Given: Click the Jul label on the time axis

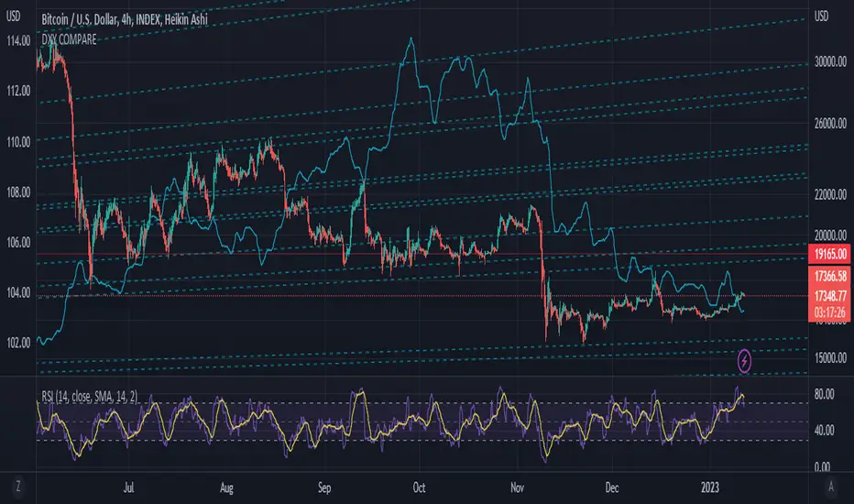Looking at the screenshot, I should (x=128, y=488).
